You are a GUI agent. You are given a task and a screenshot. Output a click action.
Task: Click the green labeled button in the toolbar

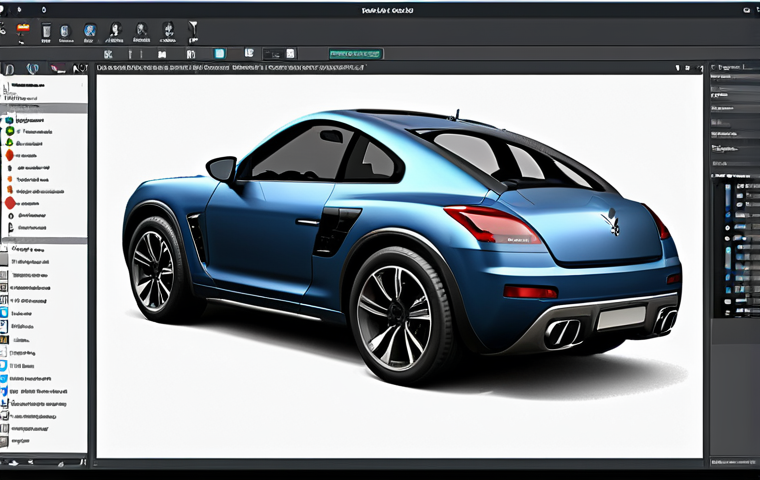356,54
